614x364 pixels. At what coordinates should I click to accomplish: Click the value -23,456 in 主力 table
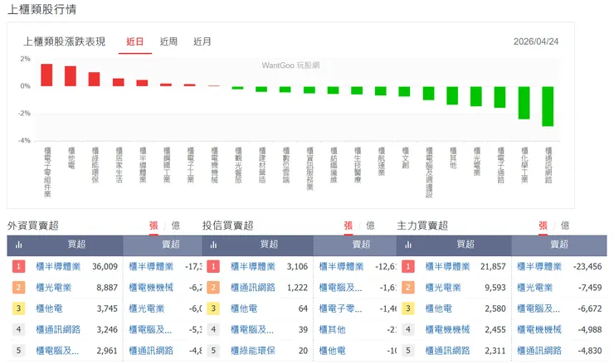pyautogui.click(x=587, y=266)
